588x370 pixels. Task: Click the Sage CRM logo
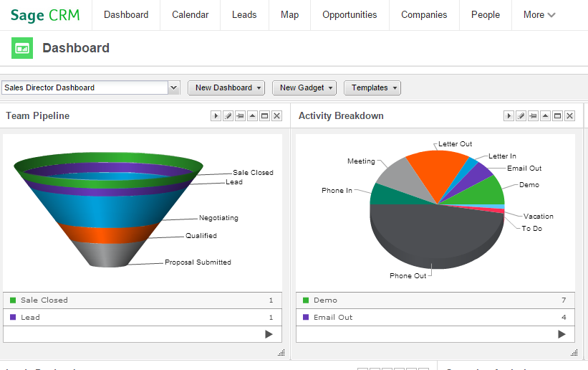point(45,15)
